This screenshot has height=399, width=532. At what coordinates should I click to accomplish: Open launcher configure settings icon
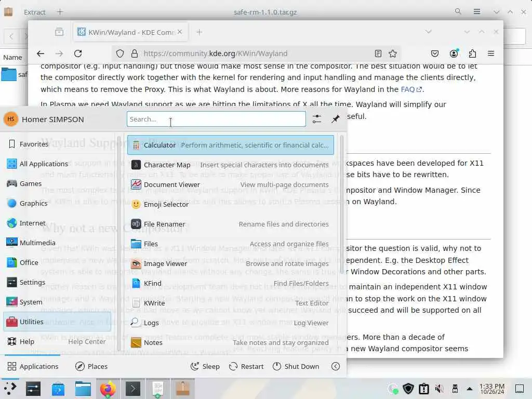click(x=316, y=119)
